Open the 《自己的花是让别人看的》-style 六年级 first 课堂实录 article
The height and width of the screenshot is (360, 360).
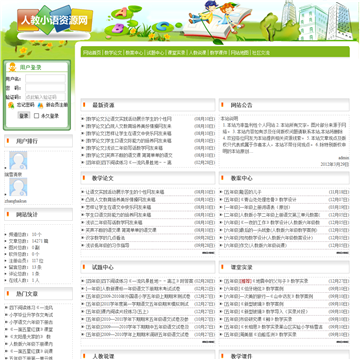254,289
